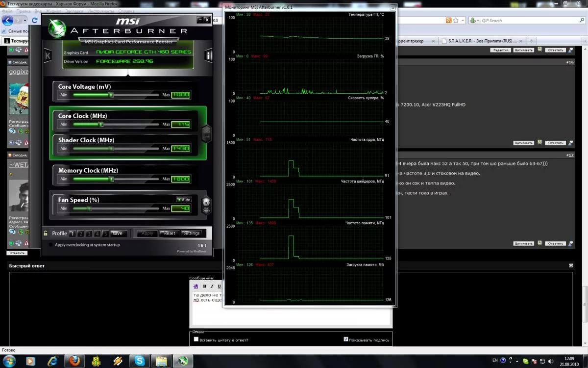588x368 pixels.
Task: Toggle Auto fan speed mode
Action: tap(183, 200)
